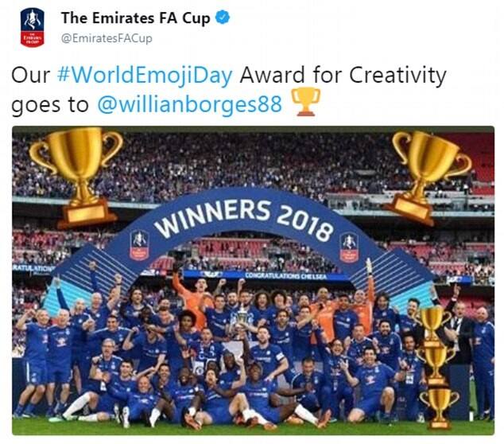Click the trophy emoji in tweet text
The width and height of the screenshot is (504, 444).
[x=305, y=102]
